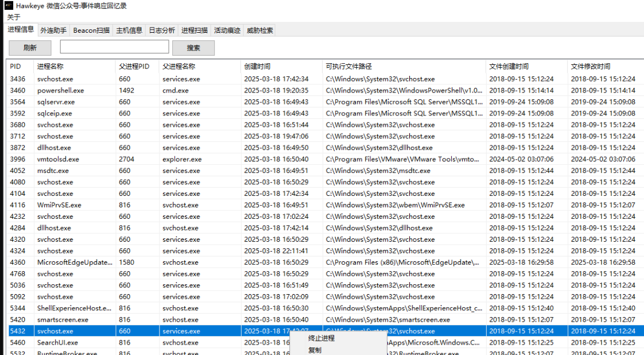The width and height of the screenshot is (644, 355).
Task: Open the 主机信息 tab
Action: pyautogui.click(x=129, y=30)
